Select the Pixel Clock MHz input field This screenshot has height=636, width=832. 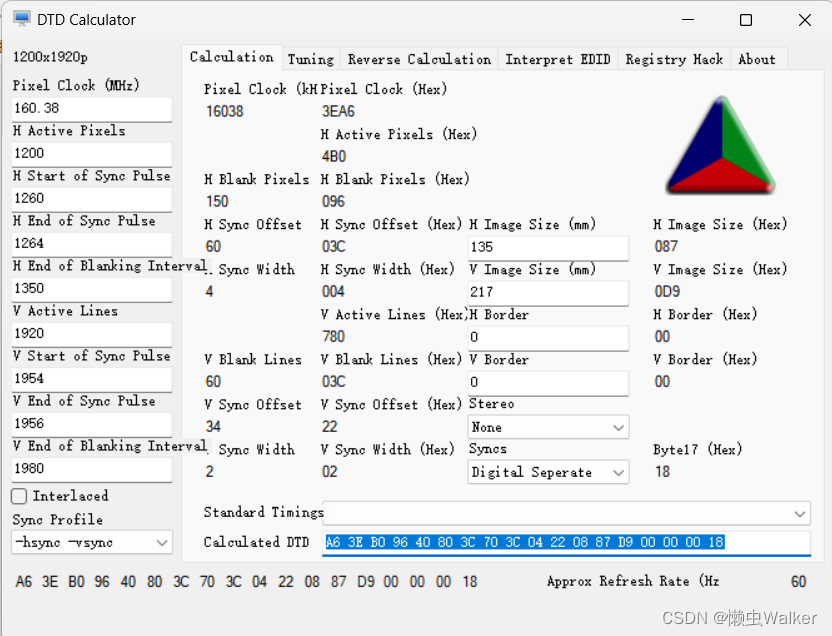tap(91, 109)
